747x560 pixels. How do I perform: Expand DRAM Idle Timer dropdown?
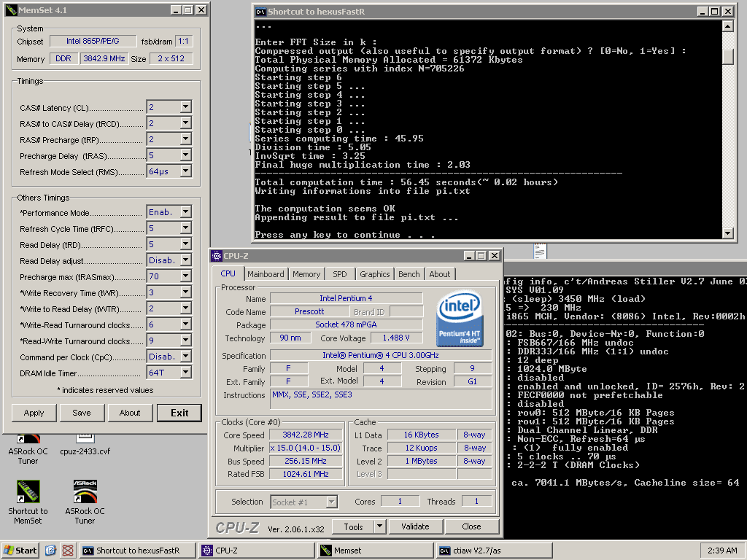tap(186, 373)
